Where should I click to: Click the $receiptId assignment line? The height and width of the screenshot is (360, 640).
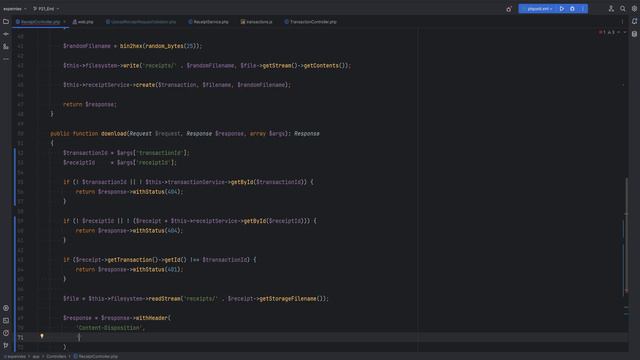(120, 162)
